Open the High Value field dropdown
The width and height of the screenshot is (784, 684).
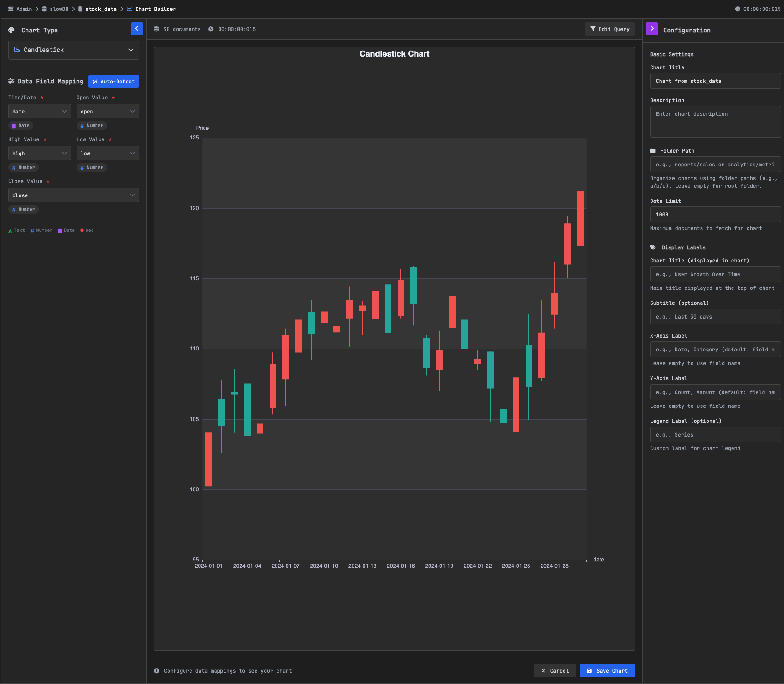coord(39,153)
